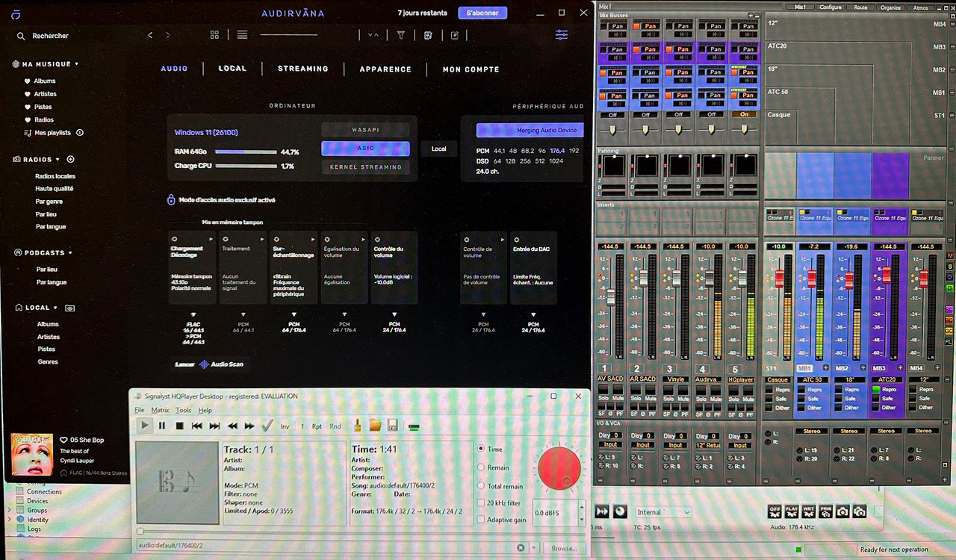The width and height of the screenshot is (956, 560).
Task: Click the metadata edit pencil icon in Audirvana
Action: (x=455, y=34)
